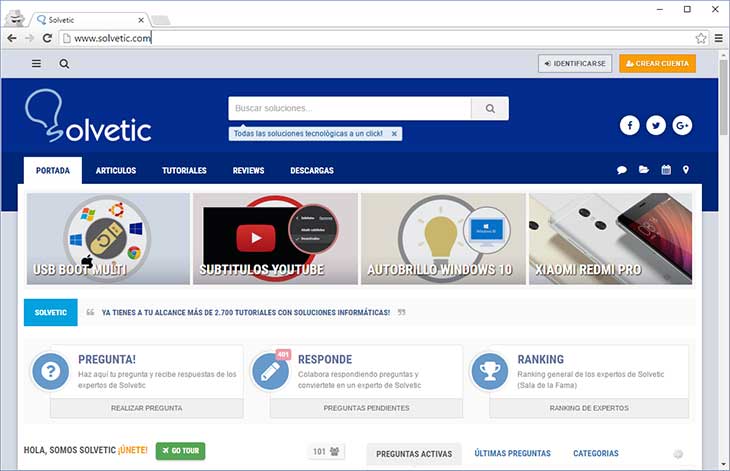Image resolution: width=730 pixels, height=471 pixels.
Task: Open Solvetic Google Plus icon
Action: [x=682, y=125]
